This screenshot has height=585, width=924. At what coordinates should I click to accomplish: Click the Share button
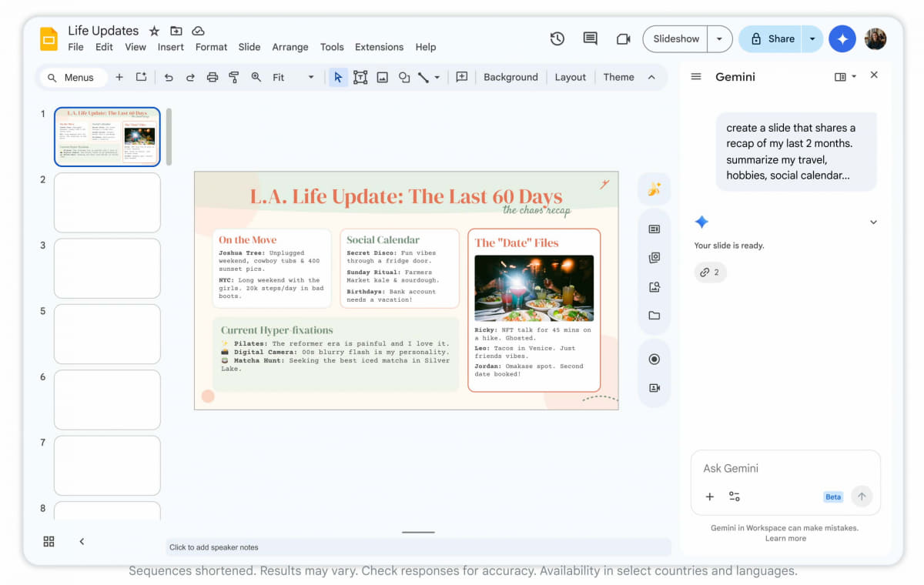tap(771, 38)
